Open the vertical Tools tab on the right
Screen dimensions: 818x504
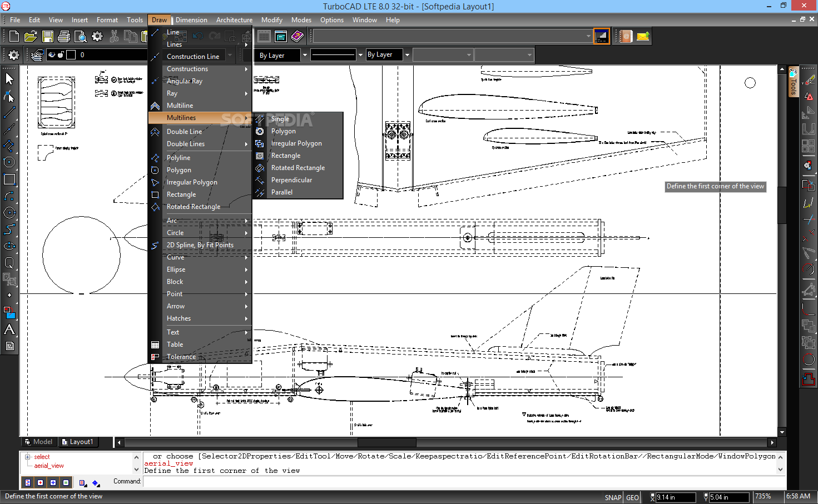pyautogui.click(x=794, y=82)
